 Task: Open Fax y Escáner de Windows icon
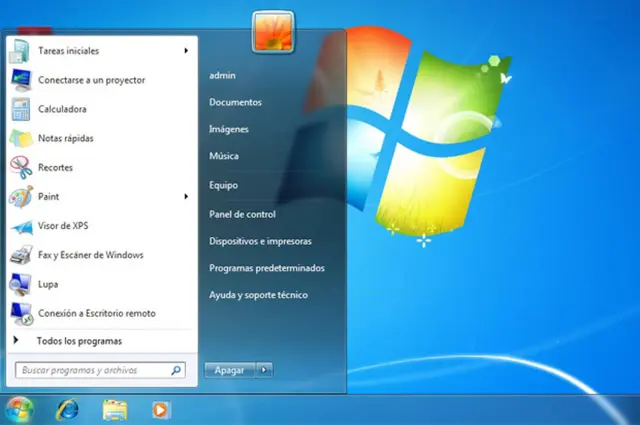point(21,255)
